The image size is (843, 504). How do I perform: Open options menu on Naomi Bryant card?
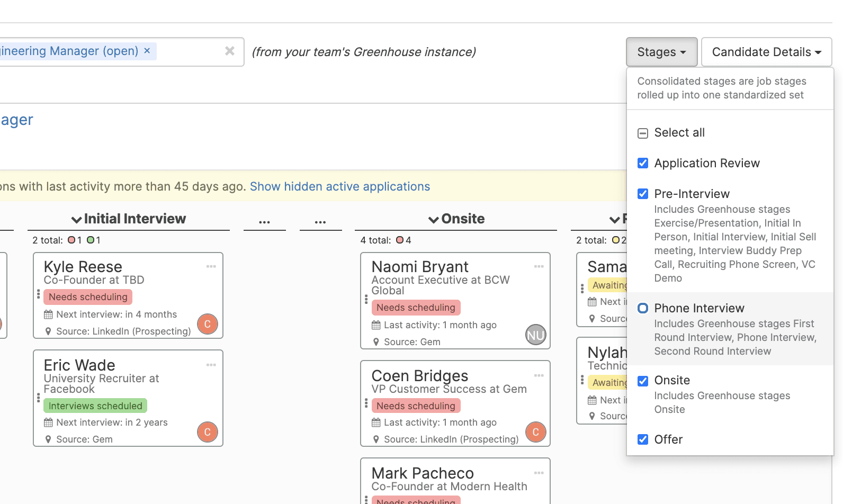tap(539, 266)
